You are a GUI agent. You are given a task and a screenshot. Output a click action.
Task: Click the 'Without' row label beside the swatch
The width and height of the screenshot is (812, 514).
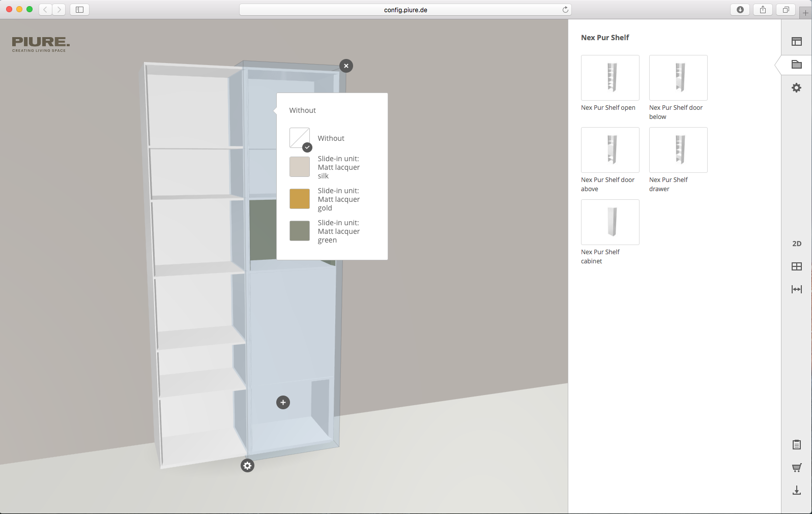(x=331, y=138)
